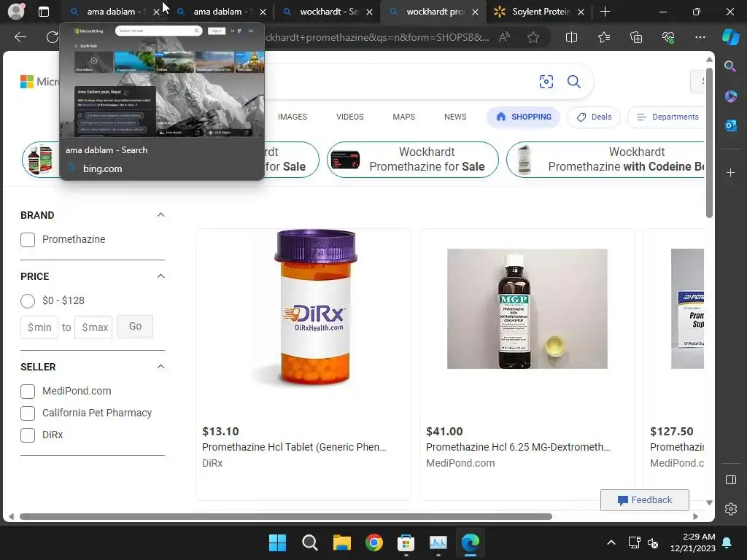Open notifications bell in taskbar
This screenshot has width=747, height=560.
pyautogui.click(x=727, y=542)
